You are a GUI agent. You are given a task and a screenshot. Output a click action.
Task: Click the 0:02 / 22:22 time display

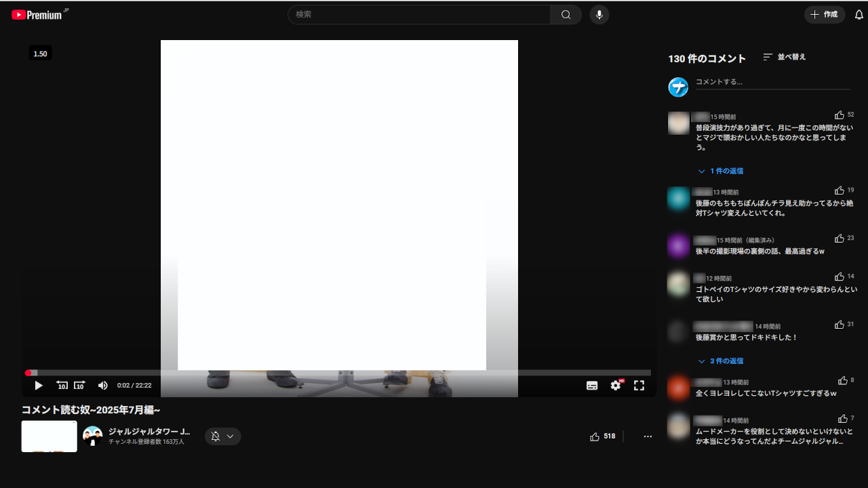[x=134, y=385]
